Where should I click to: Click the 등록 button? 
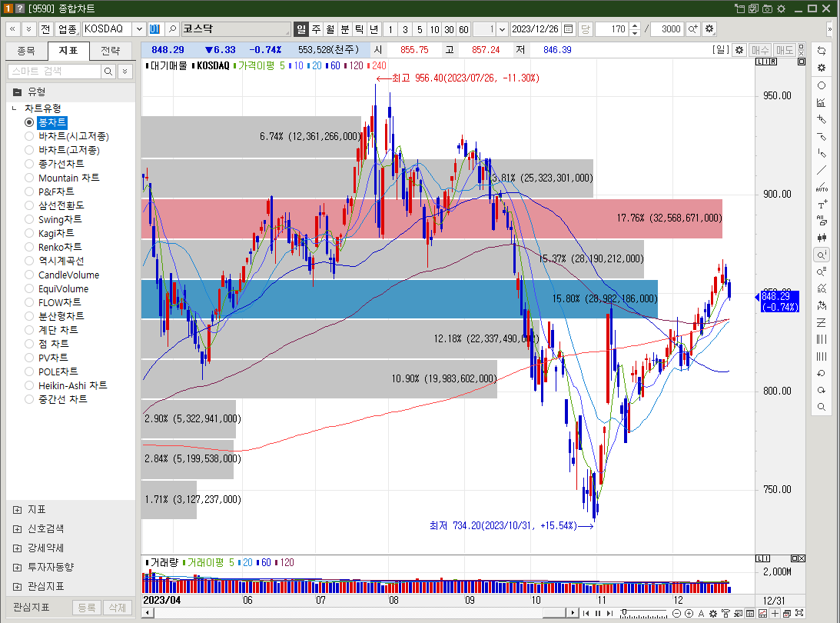pos(87,608)
